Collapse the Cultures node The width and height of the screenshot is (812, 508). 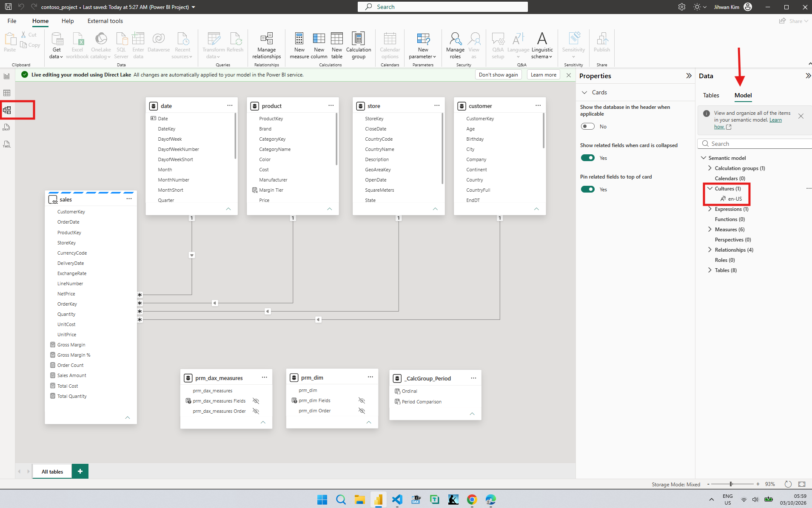[709, 188]
